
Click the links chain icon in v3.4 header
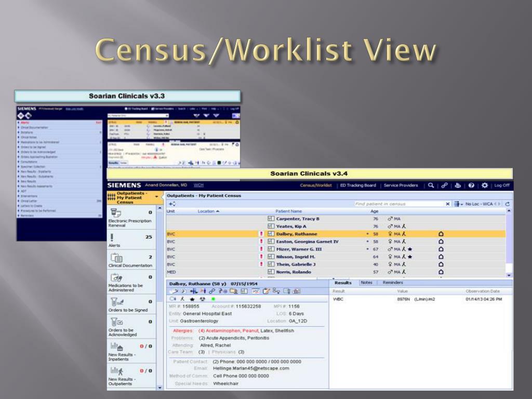pos(444,185)
